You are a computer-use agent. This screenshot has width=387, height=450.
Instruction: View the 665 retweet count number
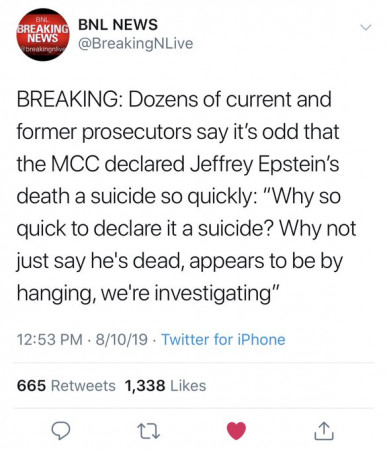[31, 386]
